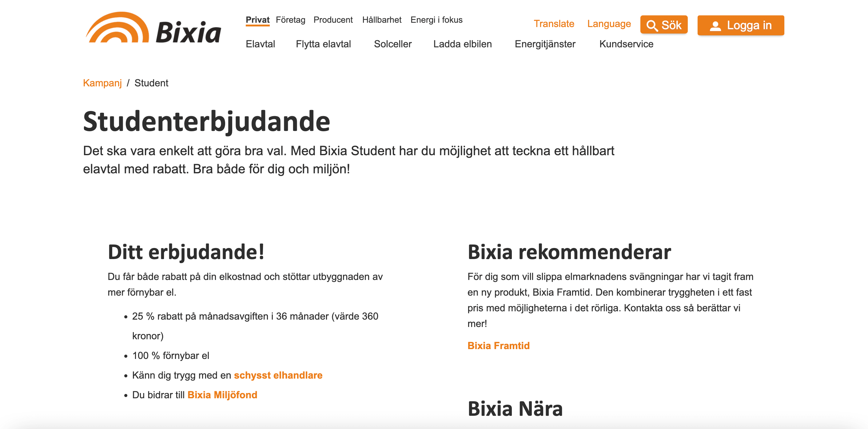Image resolution: width=868 pixels, height=429 pixels.
Task: Open Ladda elbilen menu
Action: [462, 44]
